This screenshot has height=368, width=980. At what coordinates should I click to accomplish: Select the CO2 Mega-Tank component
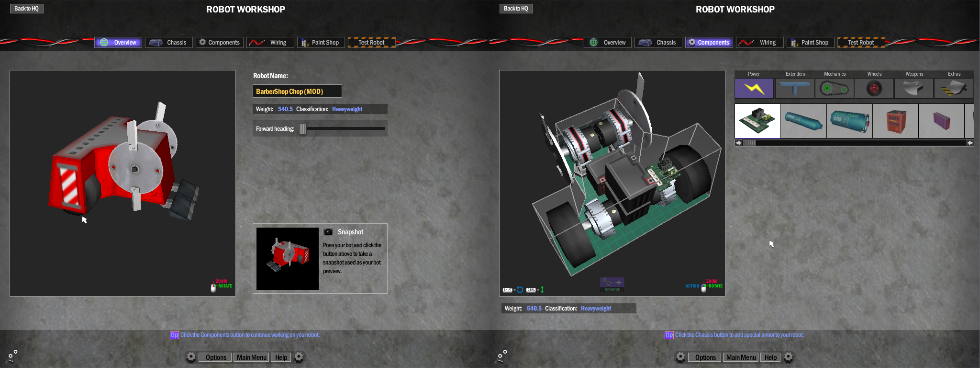tap(849, 121)
